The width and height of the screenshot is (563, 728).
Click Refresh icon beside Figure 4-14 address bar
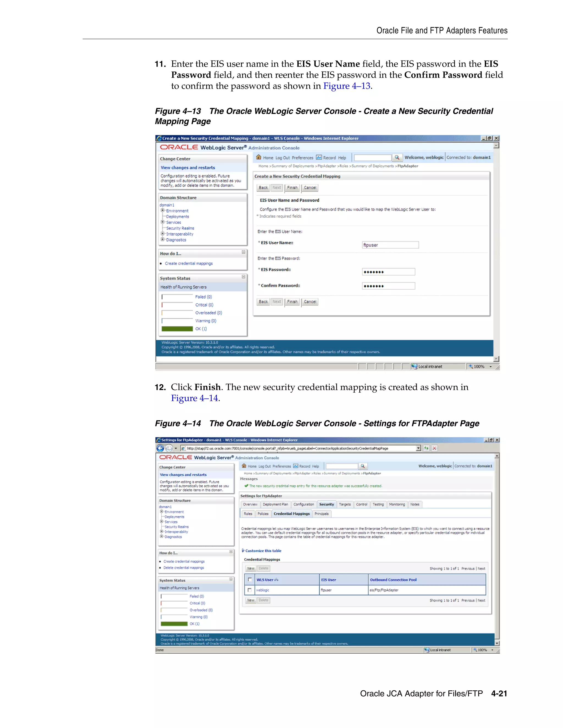coord(426,448)
